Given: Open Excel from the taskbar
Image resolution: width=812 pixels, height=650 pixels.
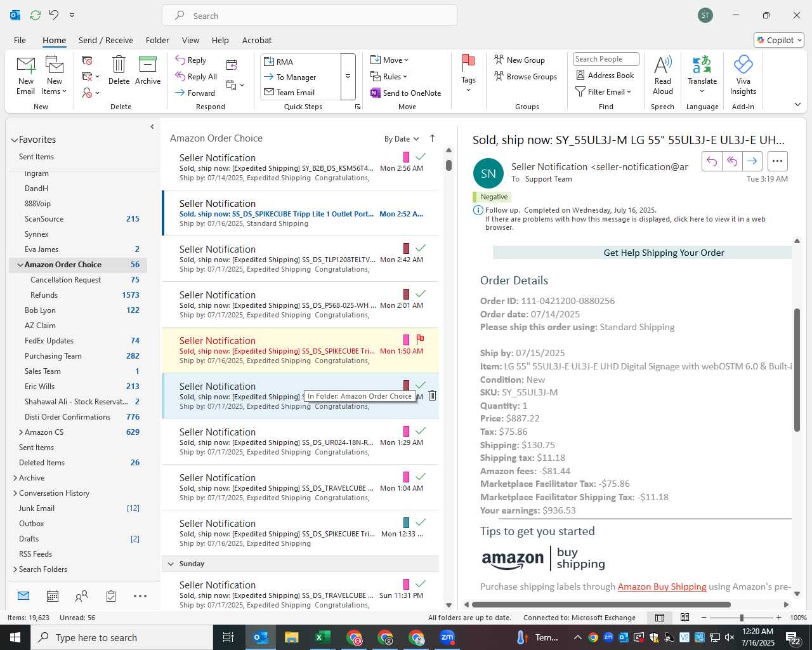Looking at the screenshot, I should point(322,637).
